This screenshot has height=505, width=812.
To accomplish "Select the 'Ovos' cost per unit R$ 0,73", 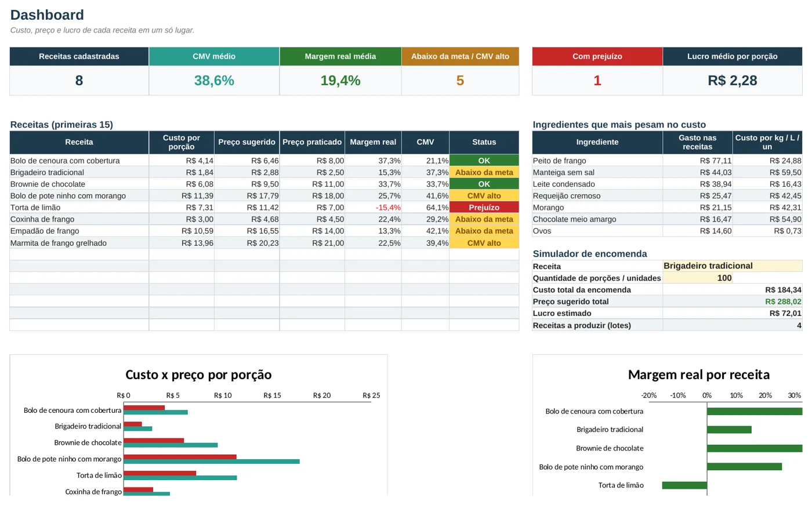I will pyautogui.click(x=767, y=231).
